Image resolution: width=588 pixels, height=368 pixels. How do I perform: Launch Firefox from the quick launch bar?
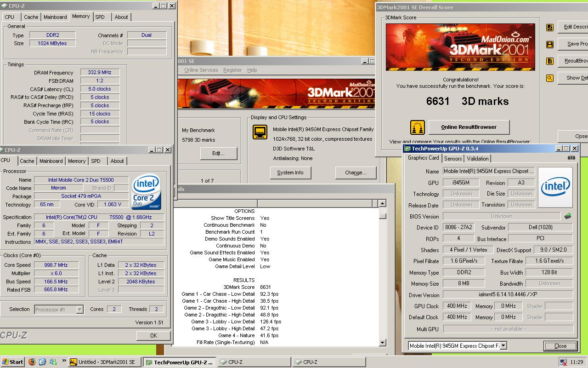click(x=32, y=362)
